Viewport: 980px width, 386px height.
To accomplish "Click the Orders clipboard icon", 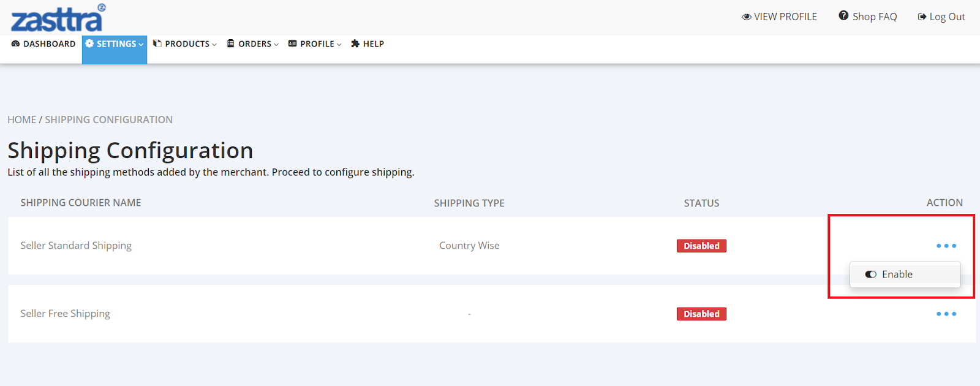I will pyautogui.click(x=231, y=44).
